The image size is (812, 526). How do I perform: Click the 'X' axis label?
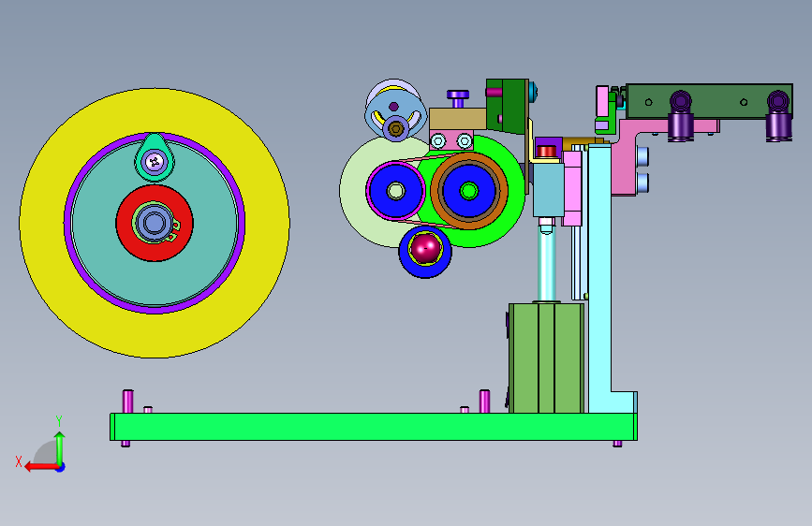(19, 461)
